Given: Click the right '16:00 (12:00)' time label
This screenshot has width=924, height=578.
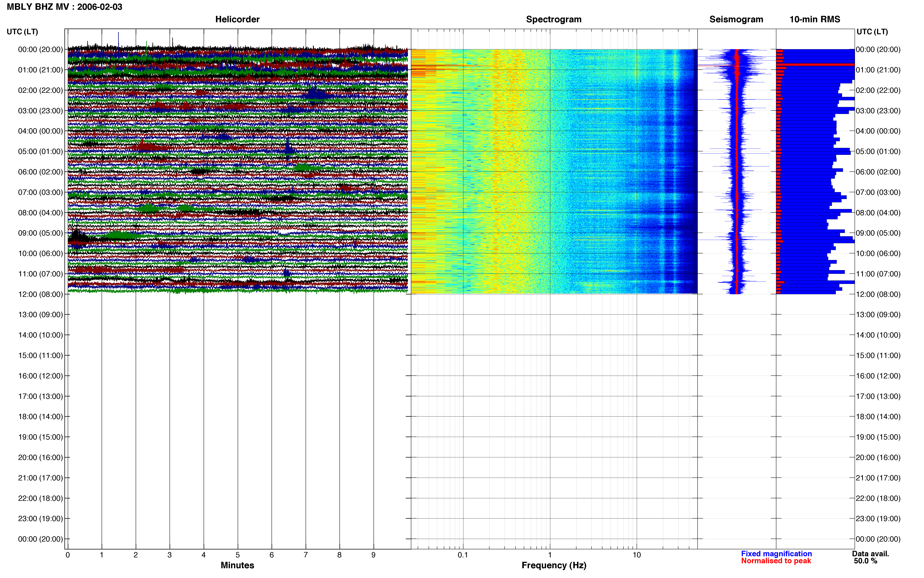Looking at the screenshot, I should pyautogui.click(x=878, y=376).
